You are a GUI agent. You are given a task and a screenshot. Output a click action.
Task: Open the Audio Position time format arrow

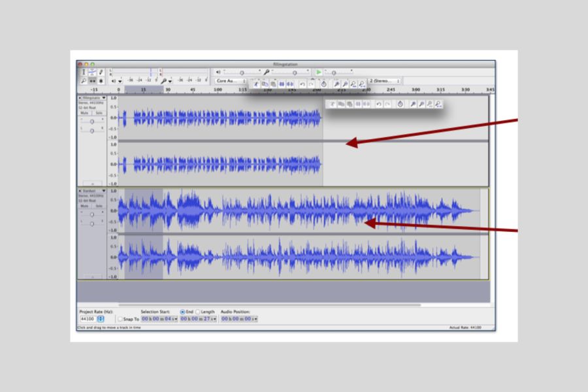(x=255, y=319)
